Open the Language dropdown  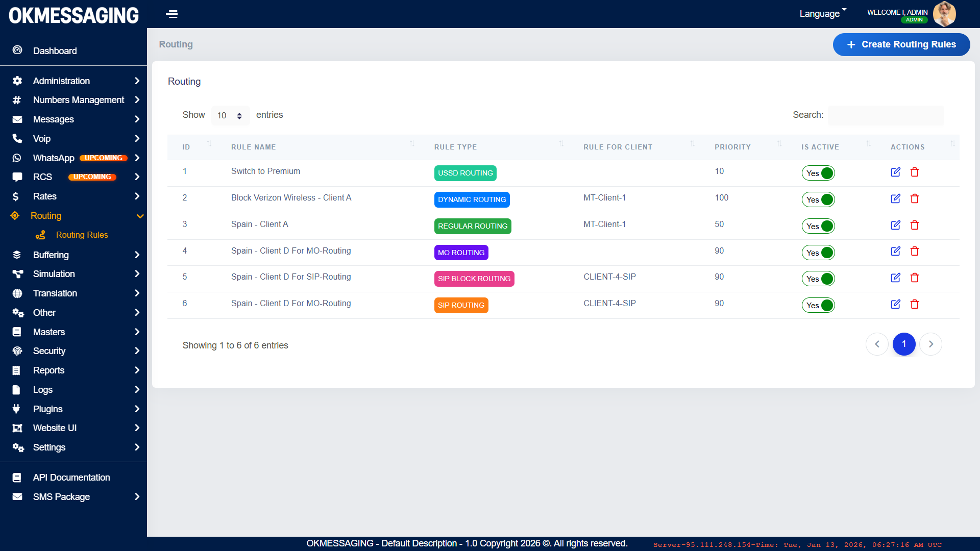[822, 14]
